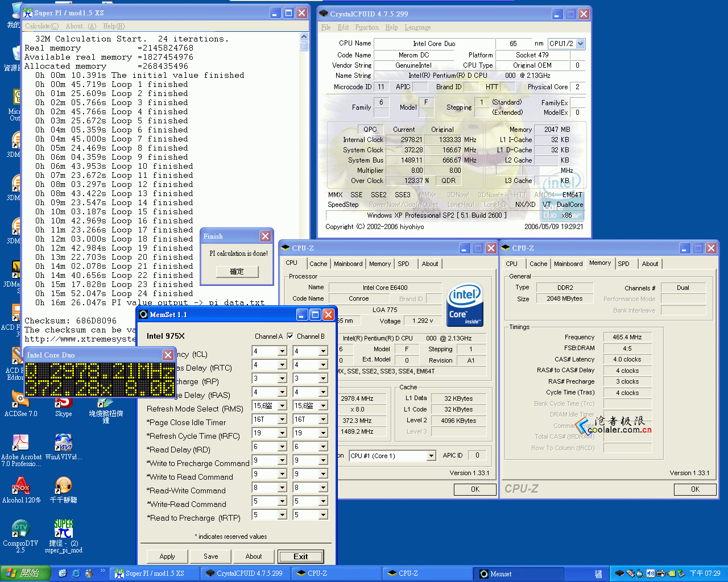Viewport: 728px width, 582px height.
Task: Click CrystalCPUID title bar chip icon
Action: coord(324,14)
